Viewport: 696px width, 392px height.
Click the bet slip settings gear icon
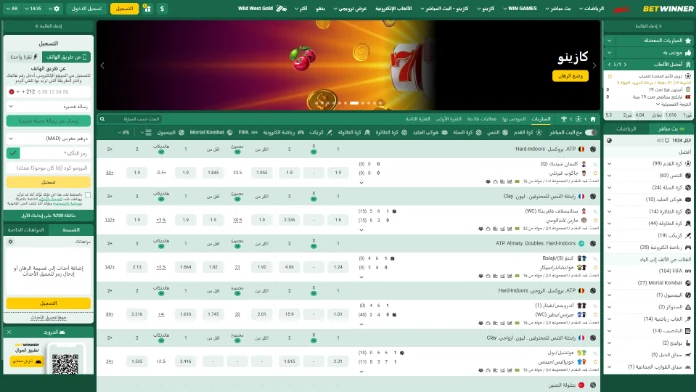coord(11,242)
